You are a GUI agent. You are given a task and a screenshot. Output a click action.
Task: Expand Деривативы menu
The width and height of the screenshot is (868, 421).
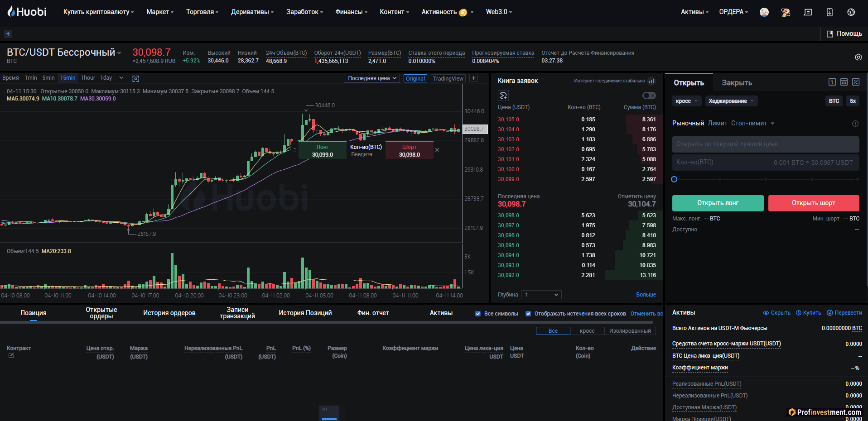coord(252,12)
